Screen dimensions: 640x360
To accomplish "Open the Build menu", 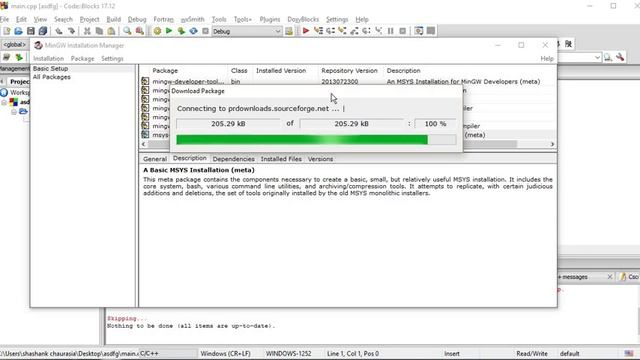I will tap(113, 19).
